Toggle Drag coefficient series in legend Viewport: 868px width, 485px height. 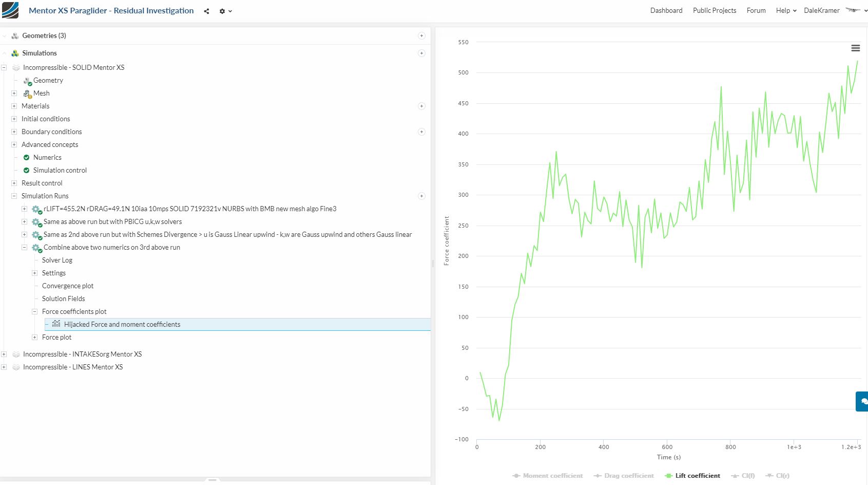pyautogui.click(x=624, y=476)
